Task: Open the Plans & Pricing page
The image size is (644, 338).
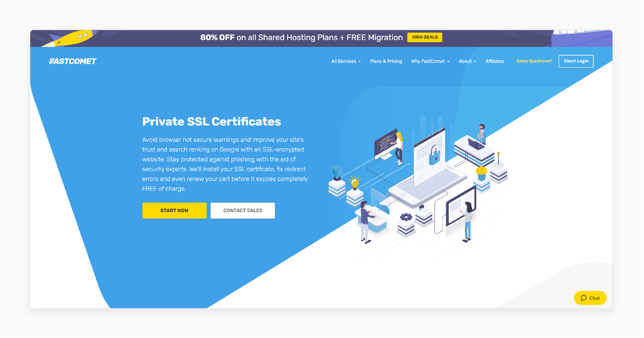Action: 386,61
